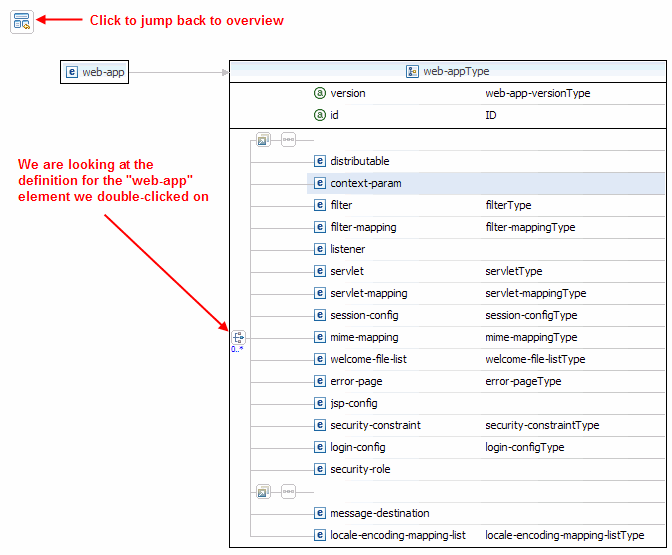
Task: Click the element icon for listener
Action: 320,249
